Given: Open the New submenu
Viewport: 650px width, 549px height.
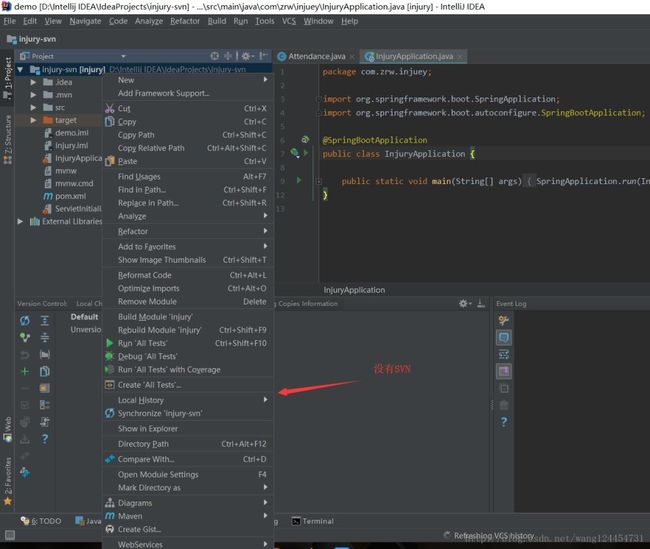Looking at the screenshot, I should (188, 80).
